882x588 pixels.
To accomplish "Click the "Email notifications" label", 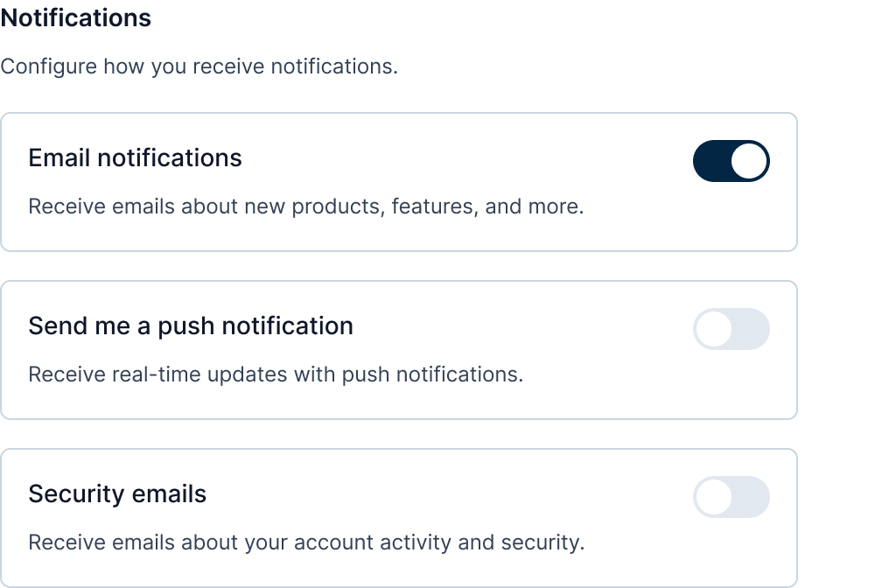I will tap(135, 157).
